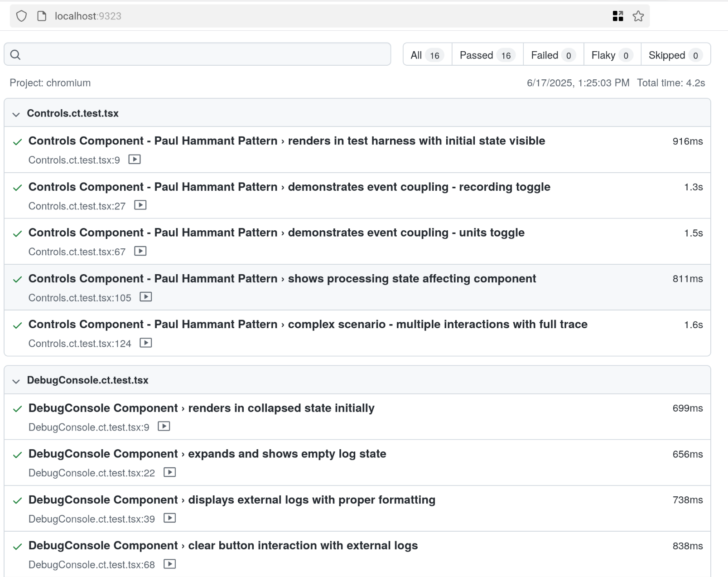Click the 'Total time: 4.2s' text

671,83
